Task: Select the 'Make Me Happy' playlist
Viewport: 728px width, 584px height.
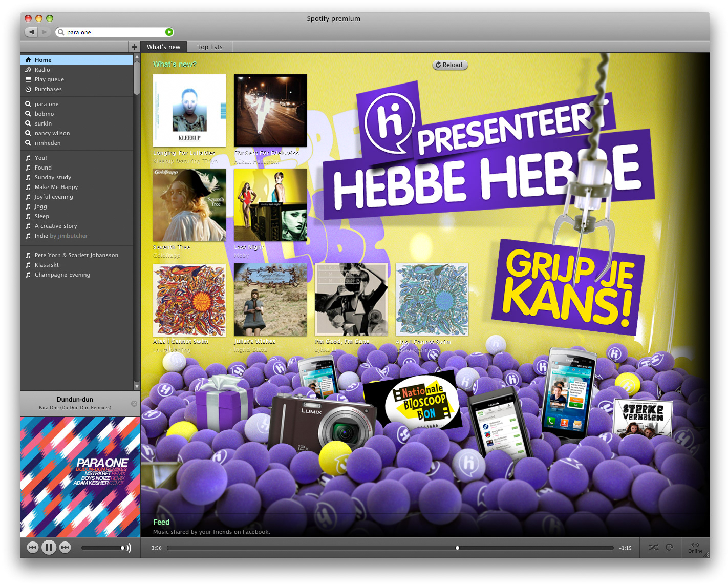Action: point(77,187)
